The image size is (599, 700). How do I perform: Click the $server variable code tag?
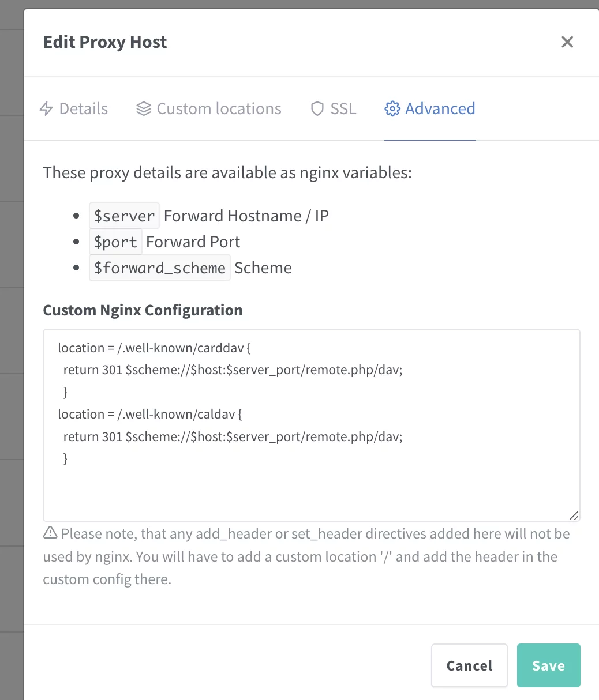tap(124, 216)
